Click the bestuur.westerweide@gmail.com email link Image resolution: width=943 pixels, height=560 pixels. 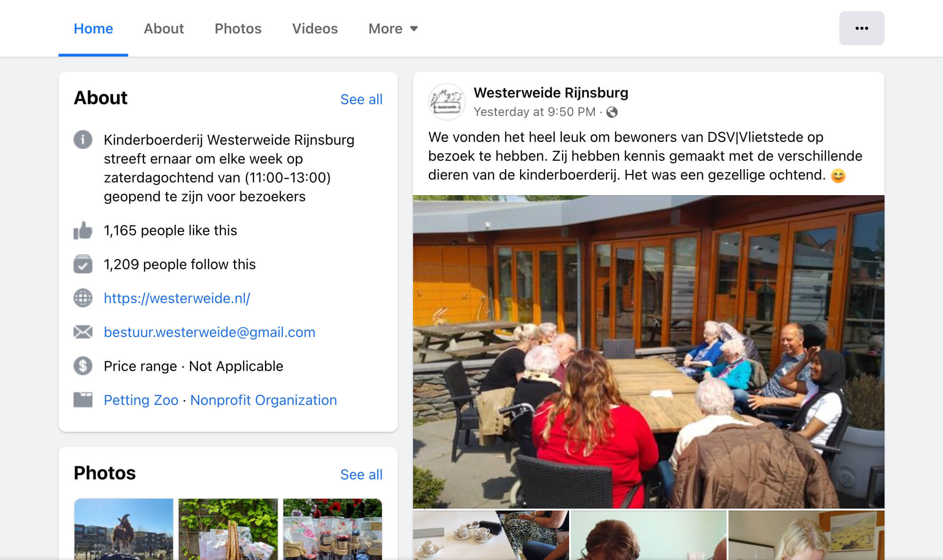[x=209, y=332]
